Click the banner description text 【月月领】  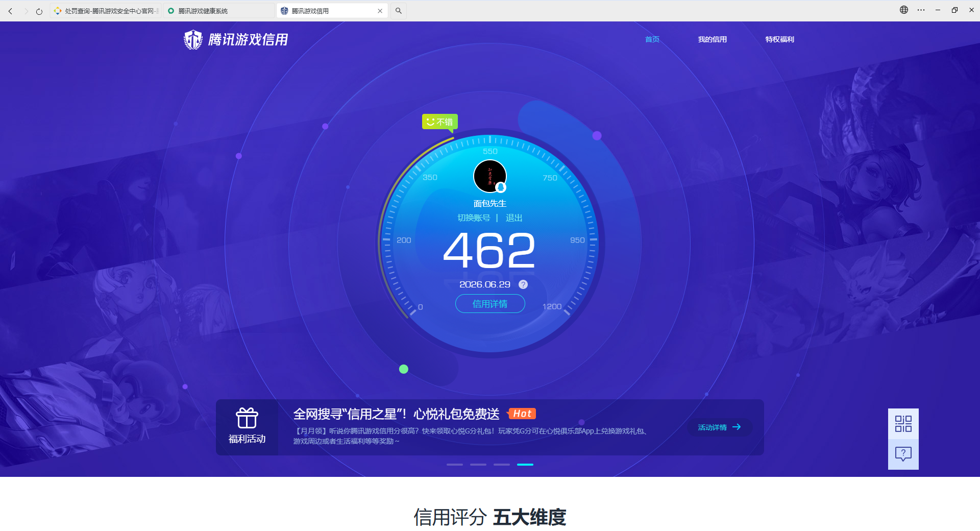click(x=471, y=436)
